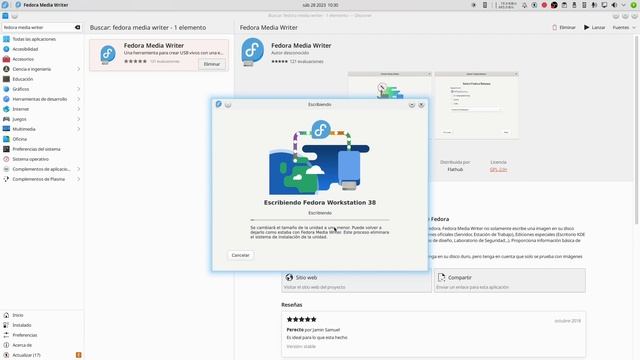Click 'Escribiendo Fedora Workstation 38' heading
The height and width of the screenshot is (360, 640).
[x=320, y=202]
